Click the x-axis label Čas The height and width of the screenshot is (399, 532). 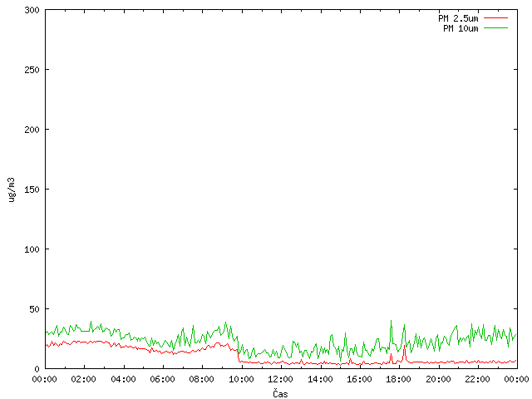280,393
